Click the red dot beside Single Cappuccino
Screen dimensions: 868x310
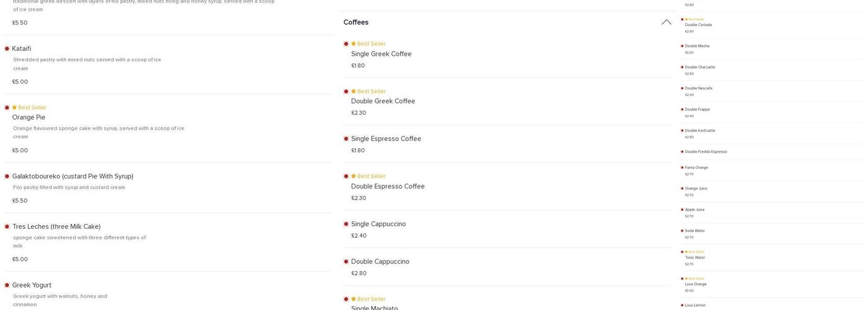click(346, 224)
